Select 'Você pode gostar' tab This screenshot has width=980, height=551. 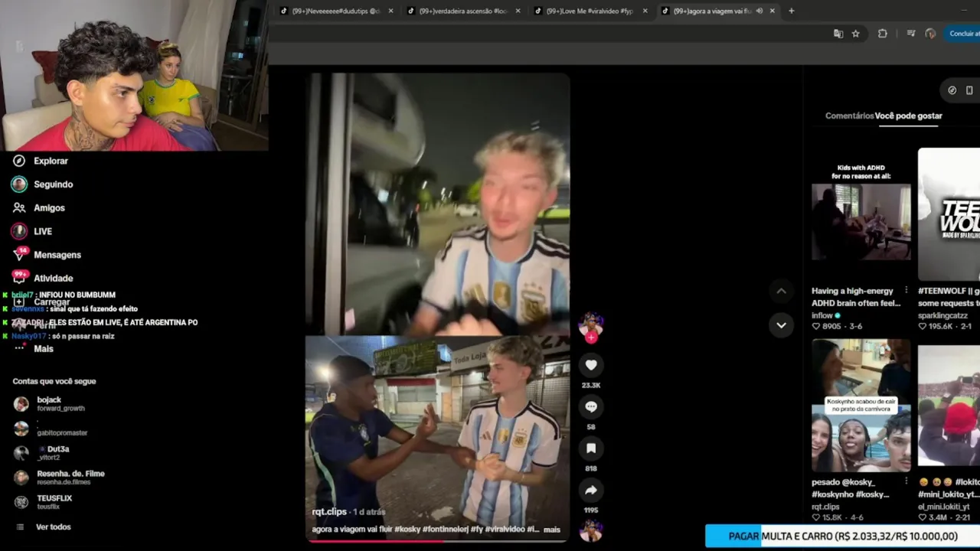pos(909,116)
